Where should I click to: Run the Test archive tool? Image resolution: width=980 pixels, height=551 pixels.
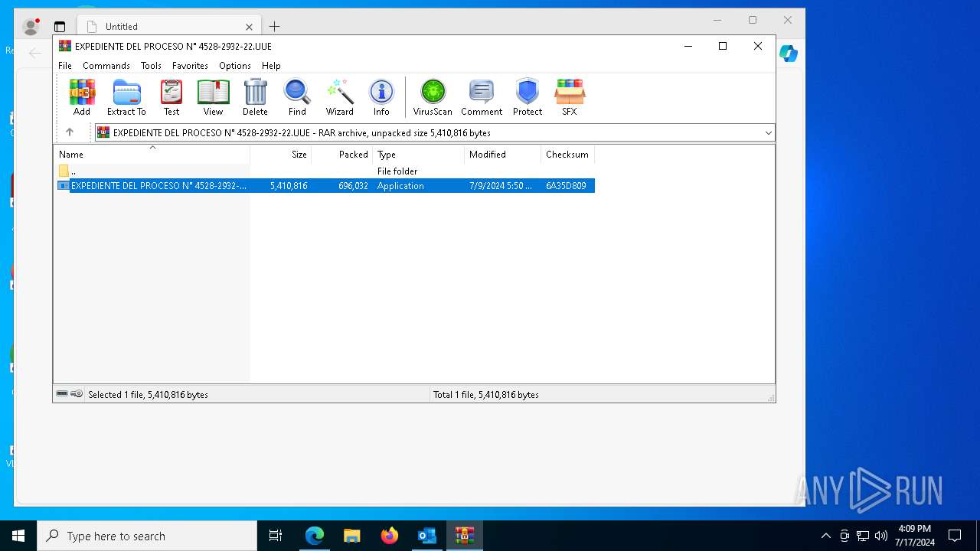point(171,97)
